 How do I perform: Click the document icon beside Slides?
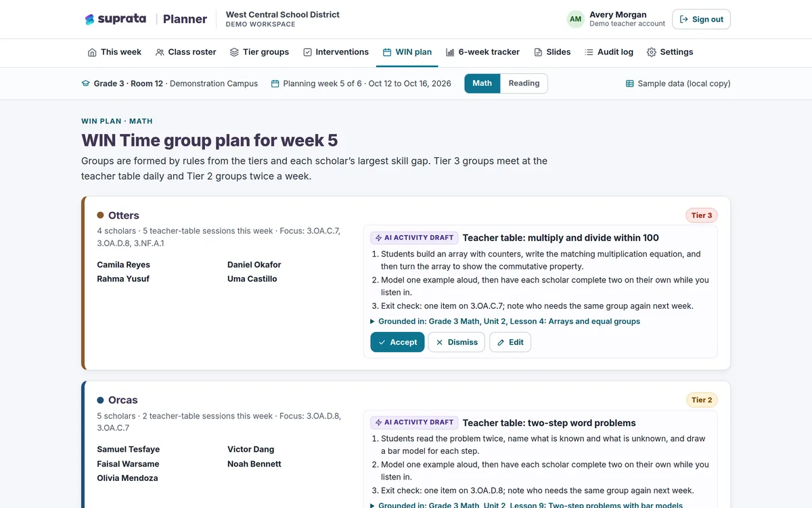click(538, 52)
